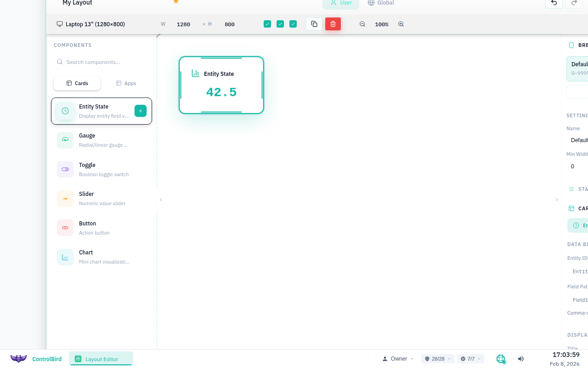Viewport: 588px width, 368px height.
Task: Edit the canvas width value 1280
Action: pos(183,24)
